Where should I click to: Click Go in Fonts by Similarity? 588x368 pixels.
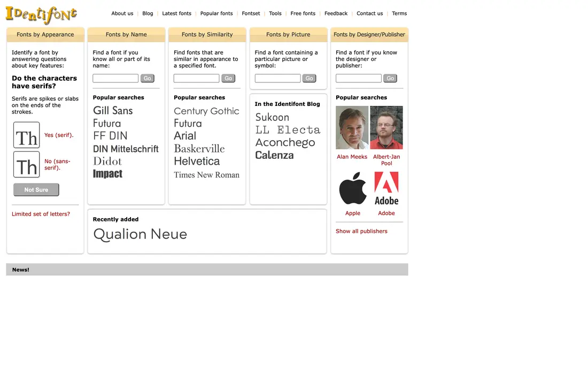pos(228,79)
